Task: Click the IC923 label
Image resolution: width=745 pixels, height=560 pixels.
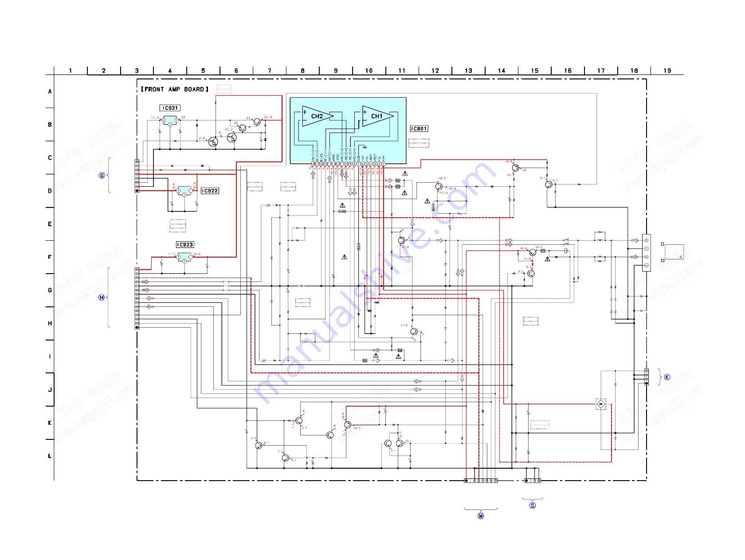Action: point(185,244)
